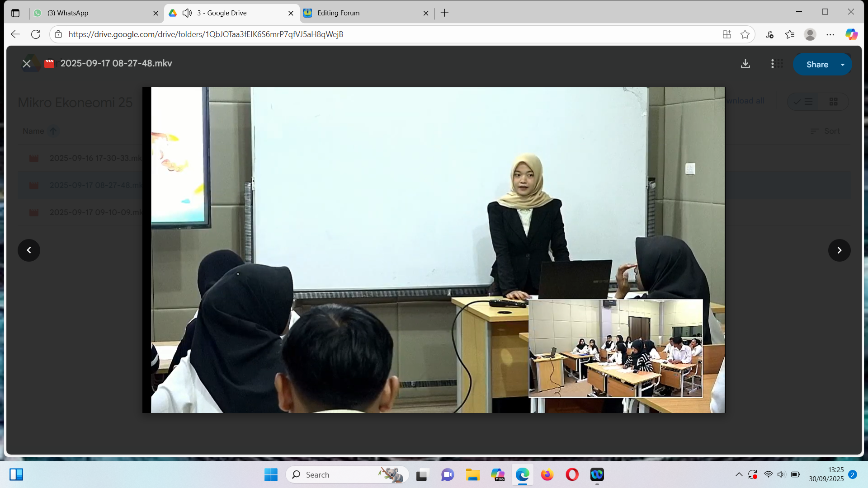Open the Edge tab actions menu icon

(x=15, y=13)
